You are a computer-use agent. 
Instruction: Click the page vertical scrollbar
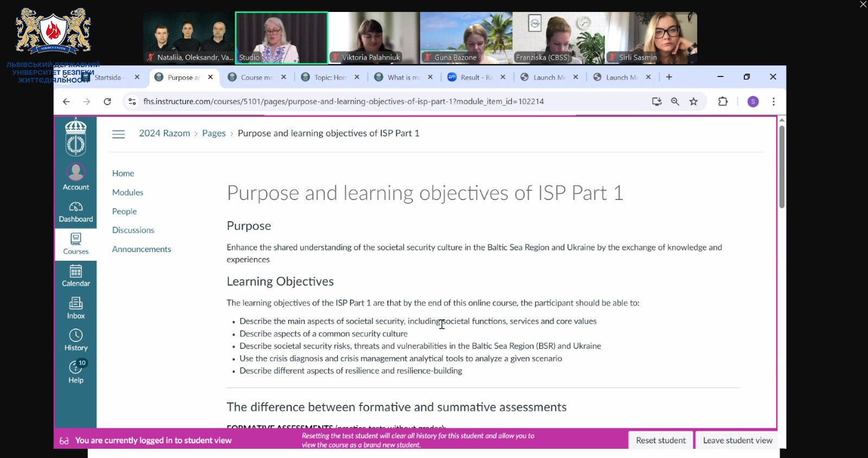click(782, 167)
